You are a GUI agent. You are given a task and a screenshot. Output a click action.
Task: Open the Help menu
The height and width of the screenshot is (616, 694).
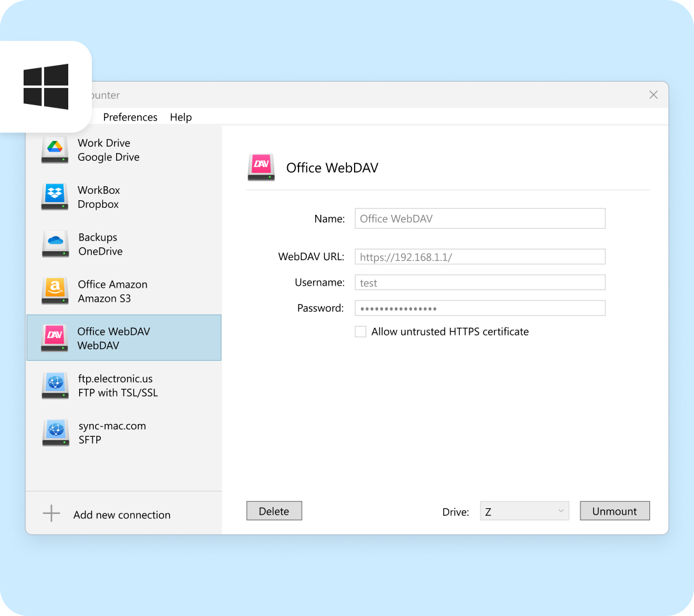pos(181,117)
